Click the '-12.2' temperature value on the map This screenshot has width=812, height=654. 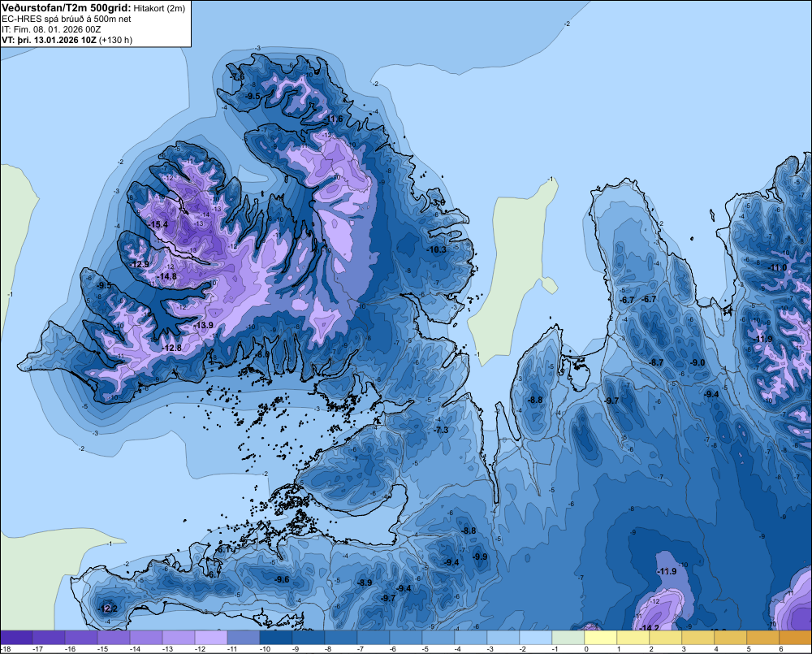tap(107, 609)
